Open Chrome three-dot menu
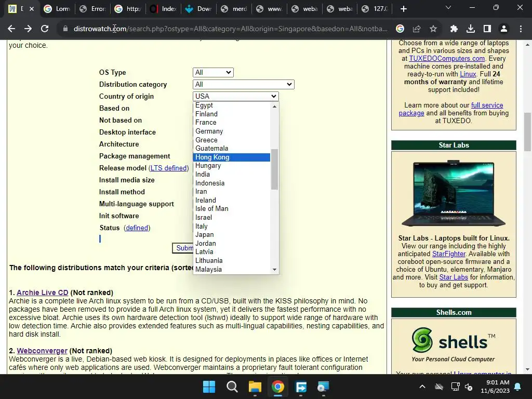The image size is (532, 399). [x=521, y=29]
